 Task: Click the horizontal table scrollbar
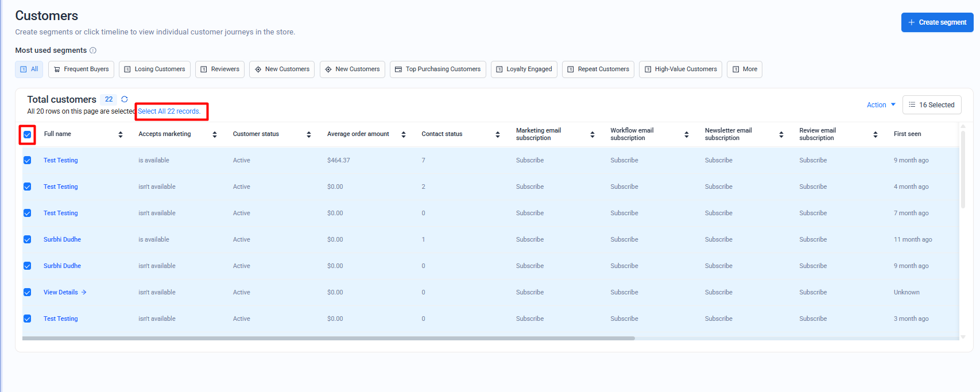click(x=328, y=338)
